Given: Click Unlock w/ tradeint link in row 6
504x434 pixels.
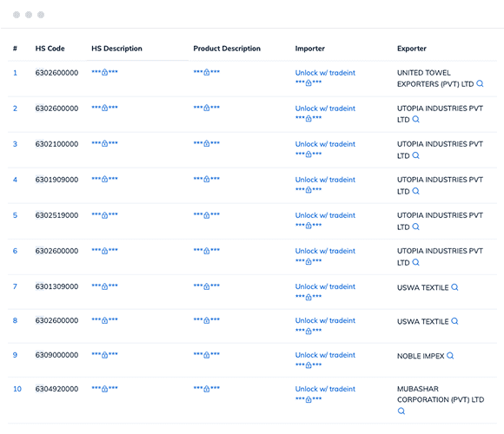Looking at the screenshot, I should [x=325, y=251].
